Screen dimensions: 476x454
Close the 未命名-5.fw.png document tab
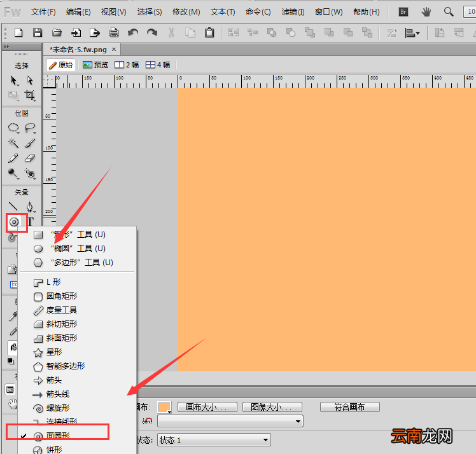pos(114,49)
